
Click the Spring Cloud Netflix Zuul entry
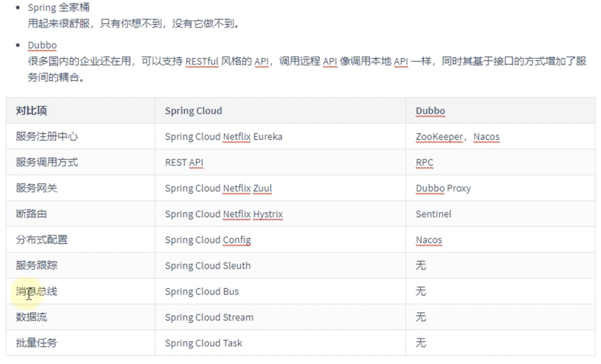coord(218,188)
